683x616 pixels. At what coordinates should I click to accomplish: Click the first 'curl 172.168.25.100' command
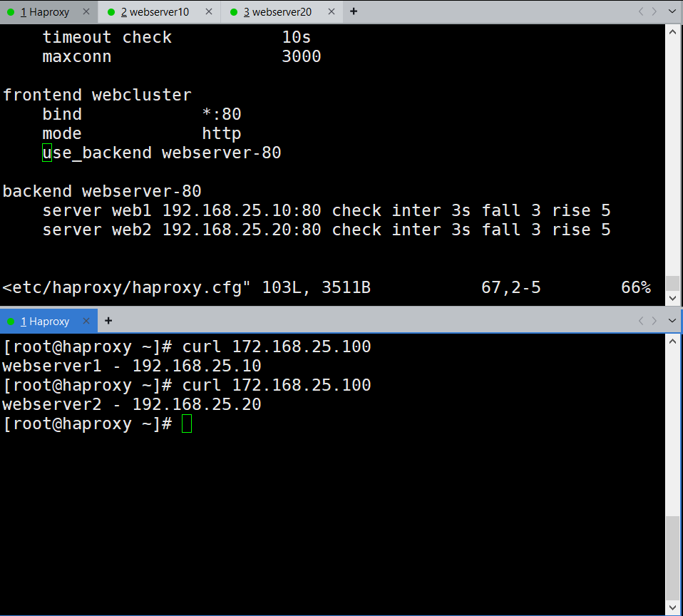(277, 346)
